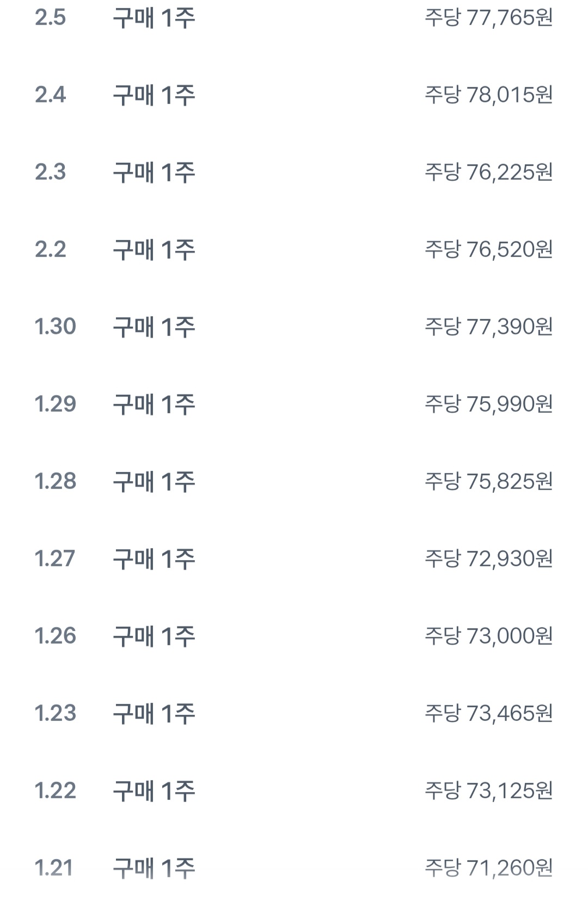Click the price 주당 77,390원
Viewport: 588px width, 899px height.
click(x=488, y=327)
